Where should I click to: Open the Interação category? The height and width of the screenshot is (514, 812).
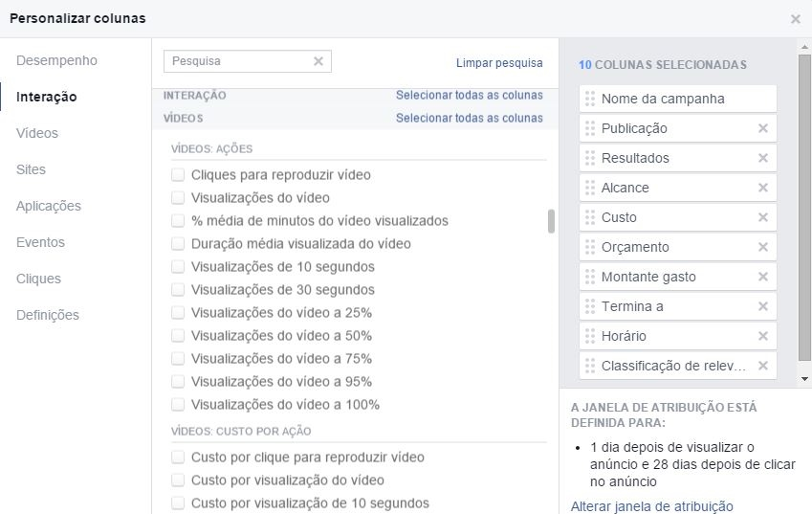pos(46,97)
